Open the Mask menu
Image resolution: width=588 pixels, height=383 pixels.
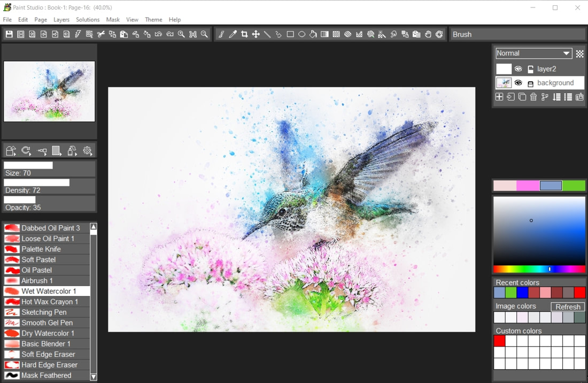coord(113,19)
